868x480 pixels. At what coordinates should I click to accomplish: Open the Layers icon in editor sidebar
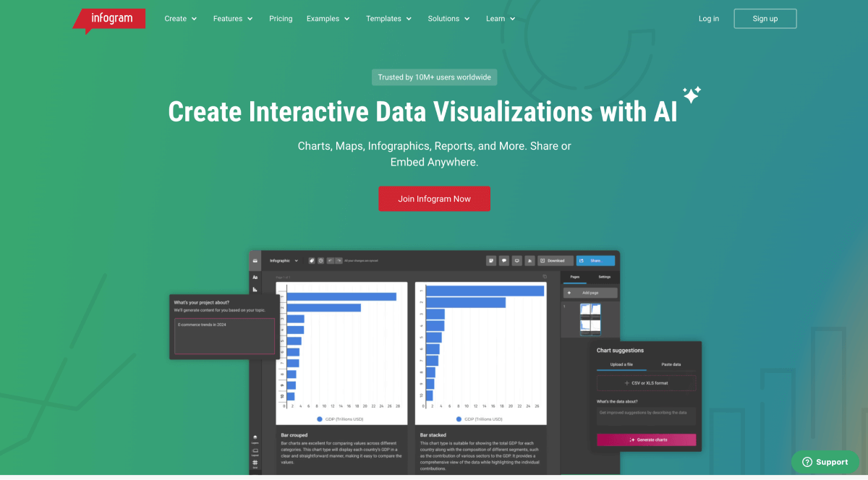pyautogui.click(x=255, y=438)
